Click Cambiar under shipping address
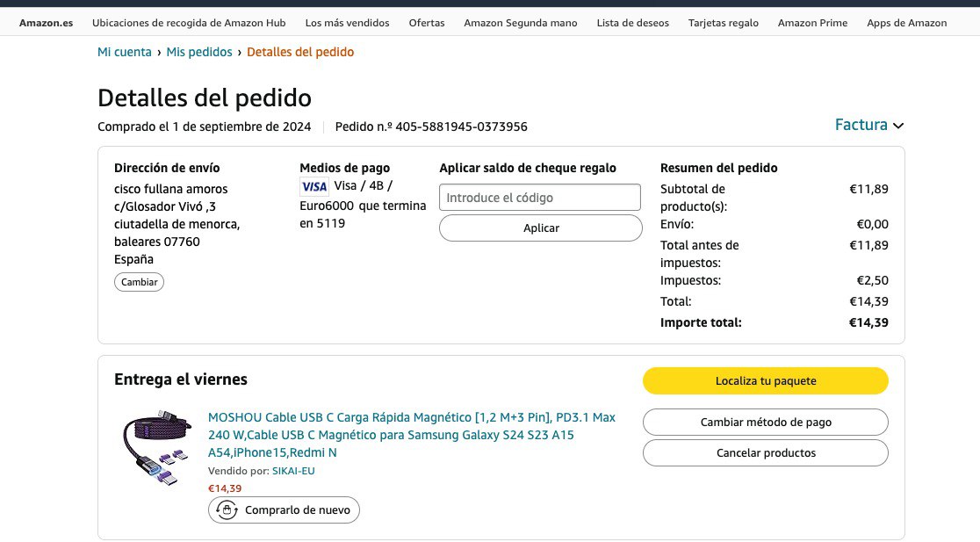Image resolution: width=980 pixels, height=542 pixels. (139, 282)
